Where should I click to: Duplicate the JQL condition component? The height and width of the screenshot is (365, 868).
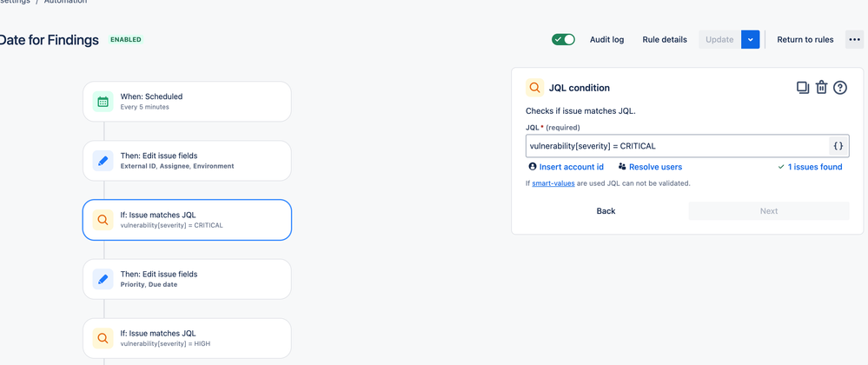pos(803,87)
